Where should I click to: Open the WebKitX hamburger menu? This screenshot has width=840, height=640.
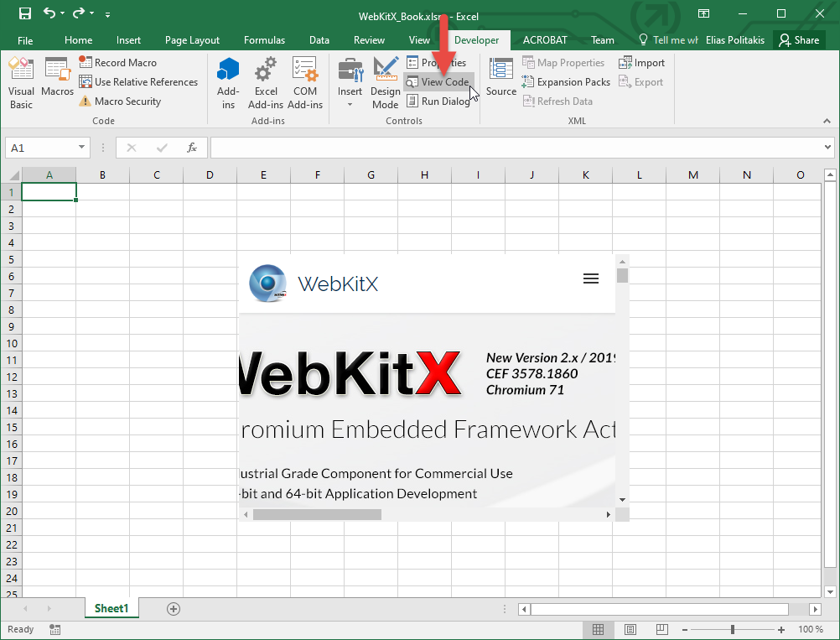pos(591,278)
